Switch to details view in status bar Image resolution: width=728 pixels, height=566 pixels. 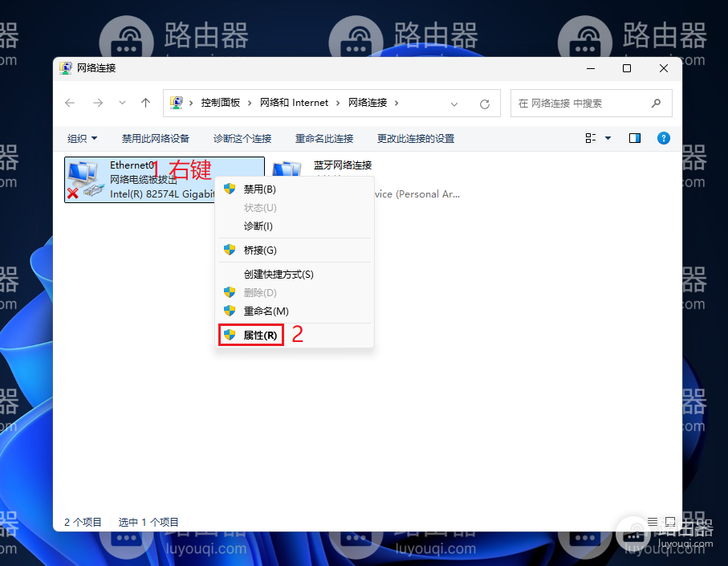(x=653, y=522)
